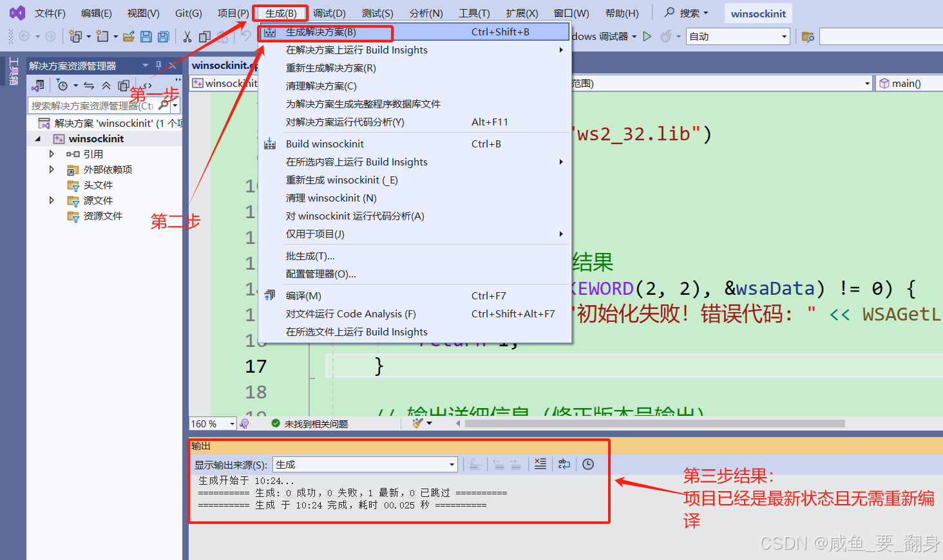Toggle timestamps clock icon in Output panel
The width and height of the screenshot is (943, 560).
pos(588,464)
